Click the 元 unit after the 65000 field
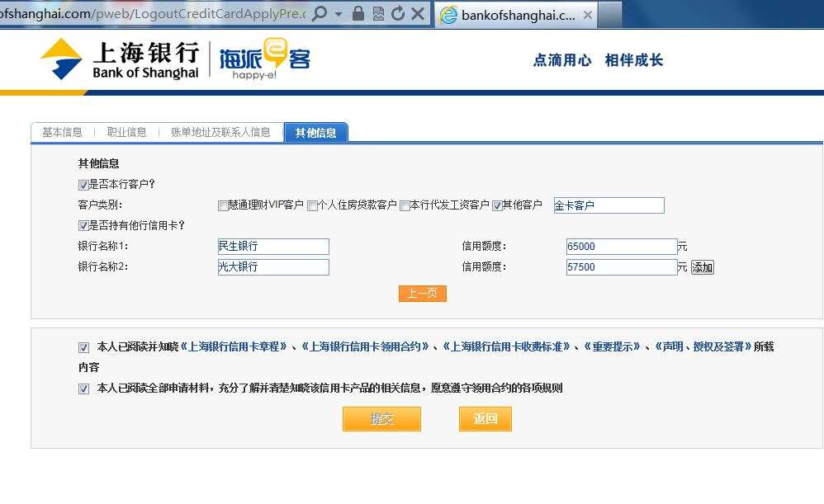 [682, 246]
